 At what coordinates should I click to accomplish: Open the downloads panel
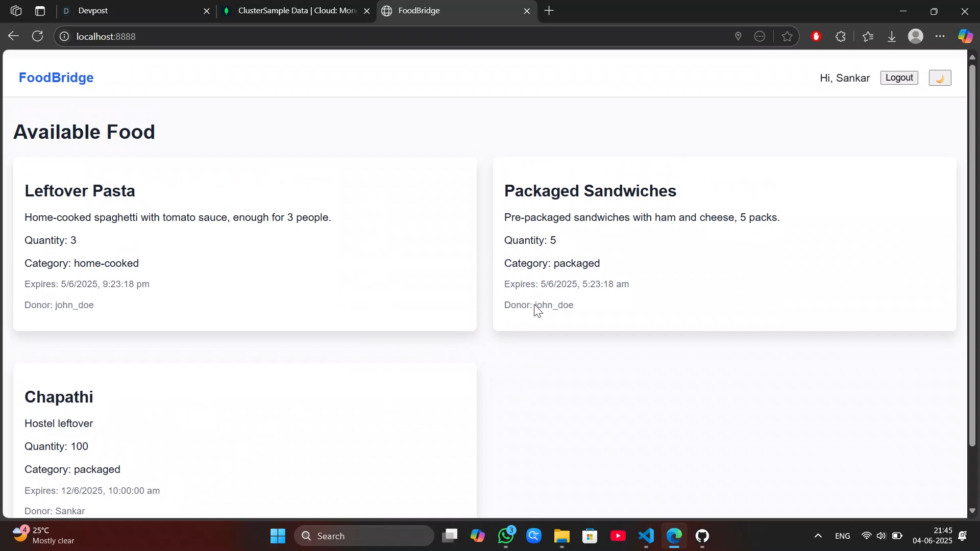[x=892, y=36]
